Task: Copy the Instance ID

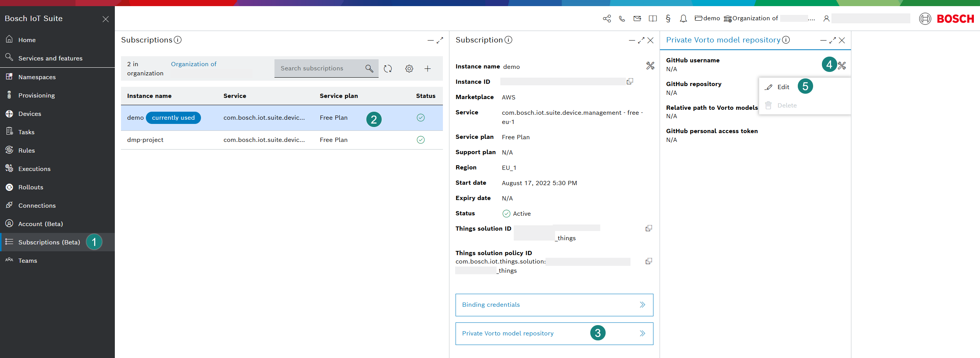Action: (630, 81)
